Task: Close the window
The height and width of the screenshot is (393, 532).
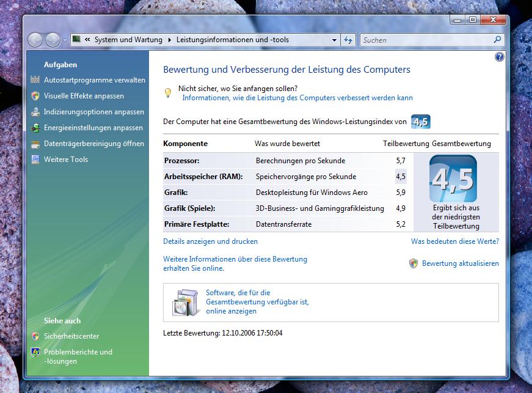Action: tap(493, 20)
